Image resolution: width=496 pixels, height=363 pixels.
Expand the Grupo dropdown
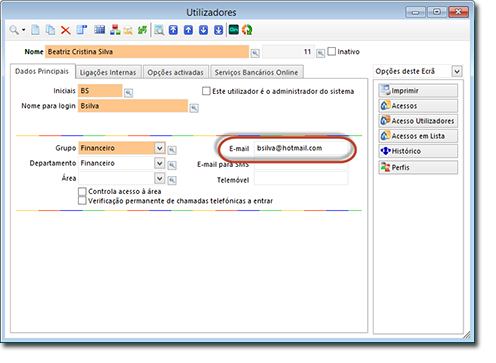coord(160,148)
